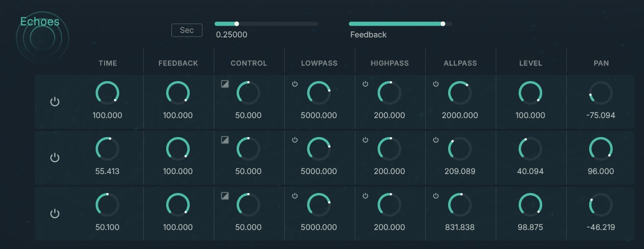Click the control mode square icon in third row
The height and width of the screenshot is (249, 644).
[x=225, y=196]
